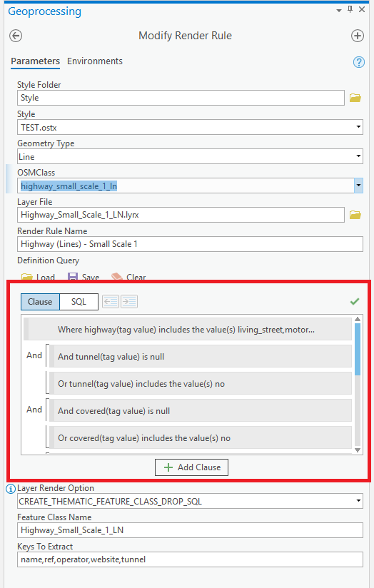Click the clause list scrollbar thumb

[358, 349]
